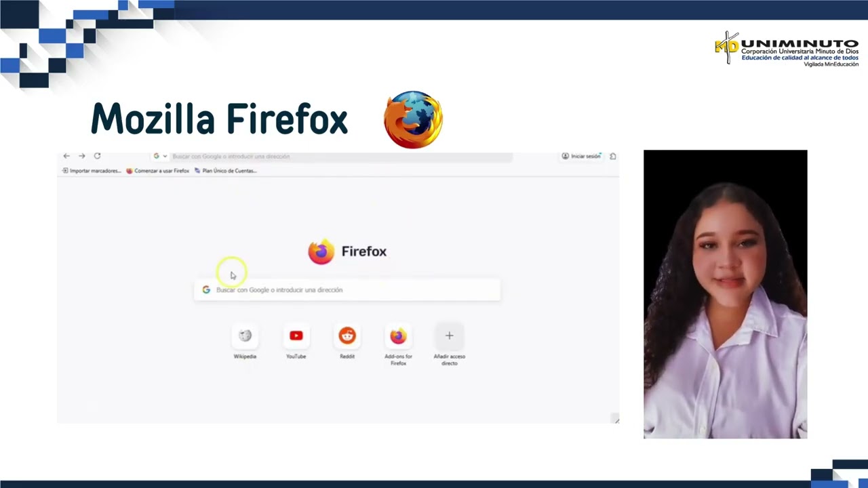Click the Wikipedia label under its tile

point(245,357)
